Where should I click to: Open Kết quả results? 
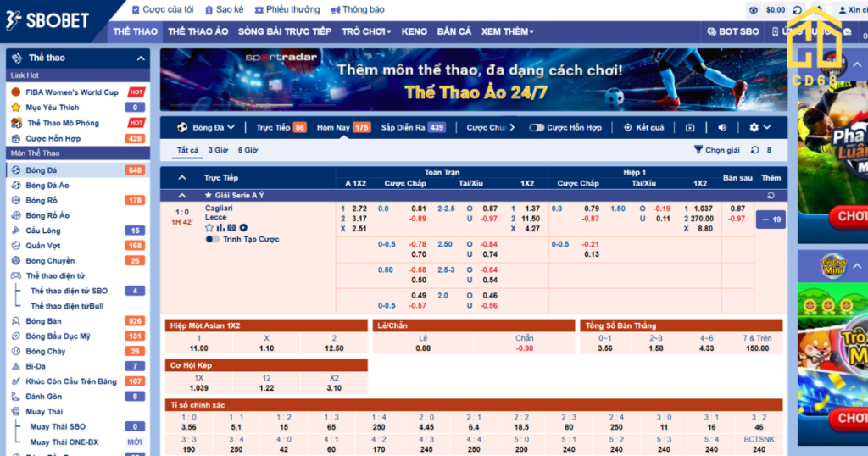[644, 127]
